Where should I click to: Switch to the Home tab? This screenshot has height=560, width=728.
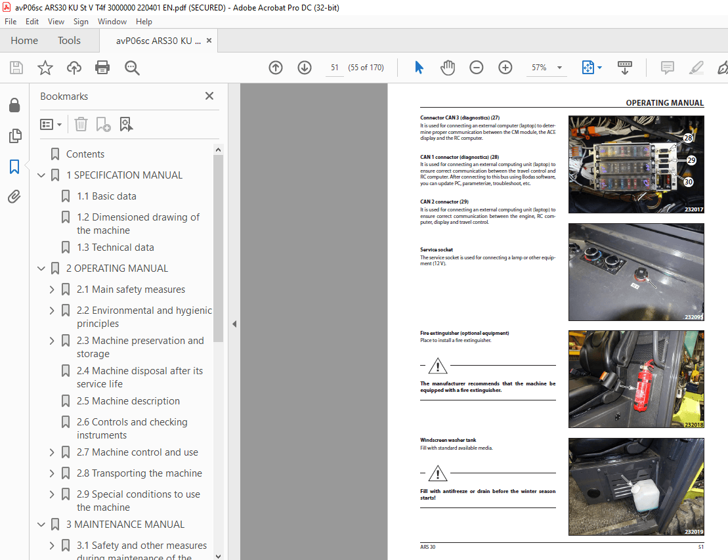24,40
